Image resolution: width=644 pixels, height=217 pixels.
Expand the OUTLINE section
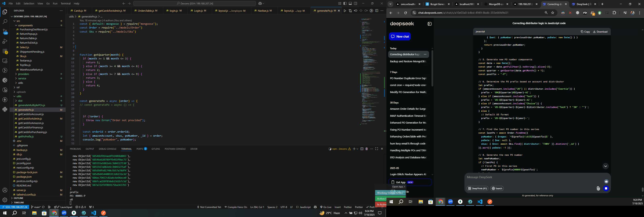coord(19,198)
